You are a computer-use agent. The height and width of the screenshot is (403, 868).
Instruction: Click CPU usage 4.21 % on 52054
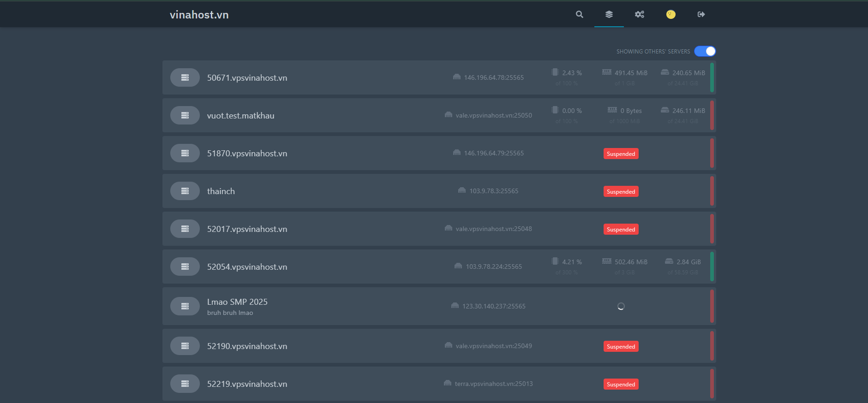pos(571,262)
